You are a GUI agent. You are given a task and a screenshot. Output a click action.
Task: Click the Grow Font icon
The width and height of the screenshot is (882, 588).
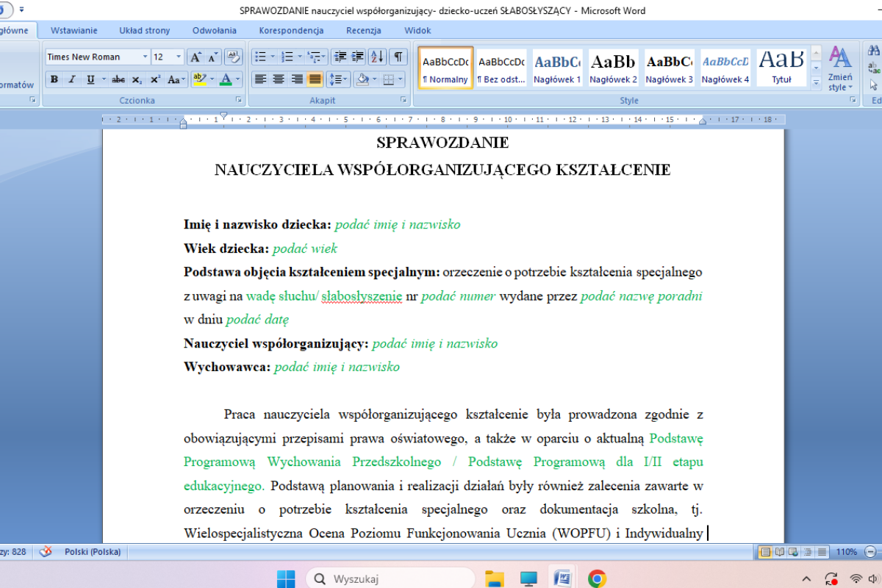pos(196,57)
